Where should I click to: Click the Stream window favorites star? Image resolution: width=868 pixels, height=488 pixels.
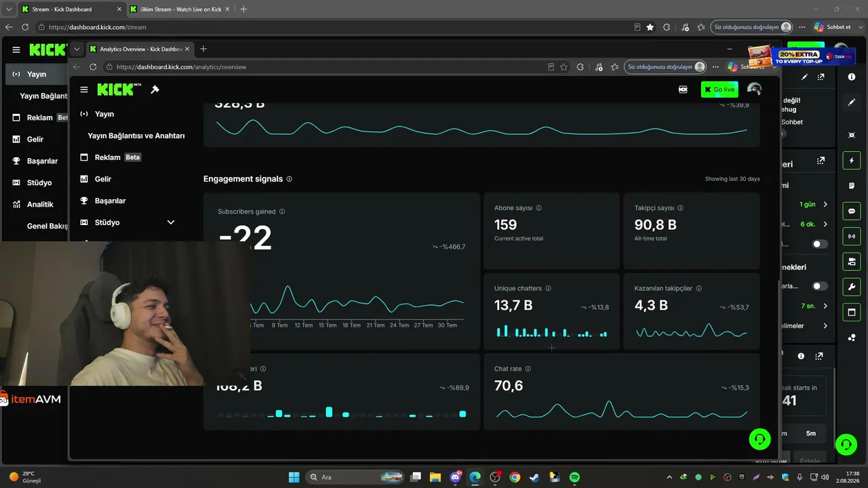pyautogui.click(x=650, y=27)
